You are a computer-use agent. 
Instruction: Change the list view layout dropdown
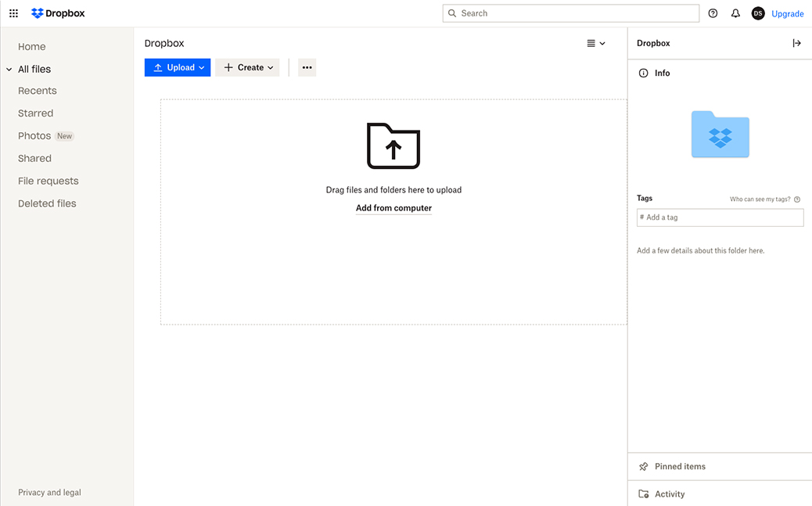(x=596, y=43)
